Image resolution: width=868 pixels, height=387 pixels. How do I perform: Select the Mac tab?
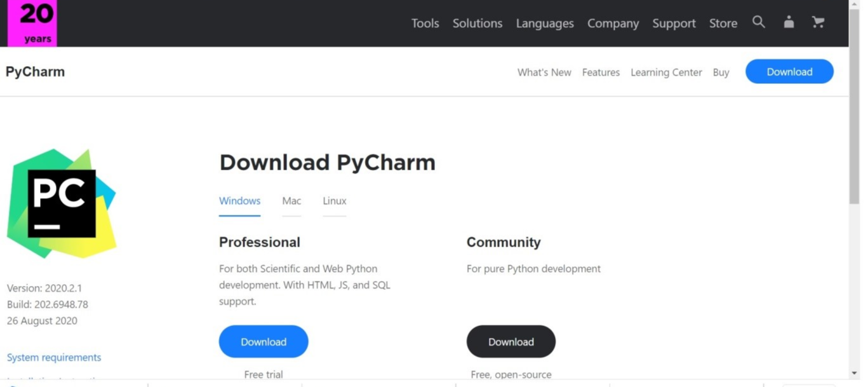[291, 201]
